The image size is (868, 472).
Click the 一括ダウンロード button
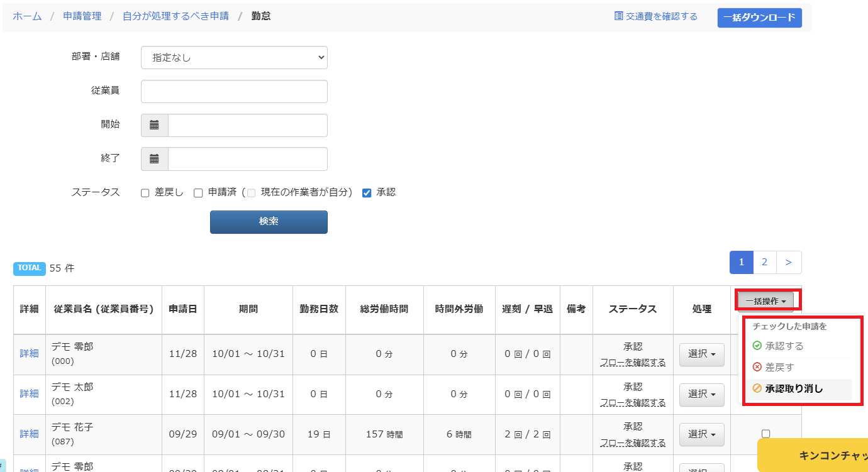coord(759,18)
